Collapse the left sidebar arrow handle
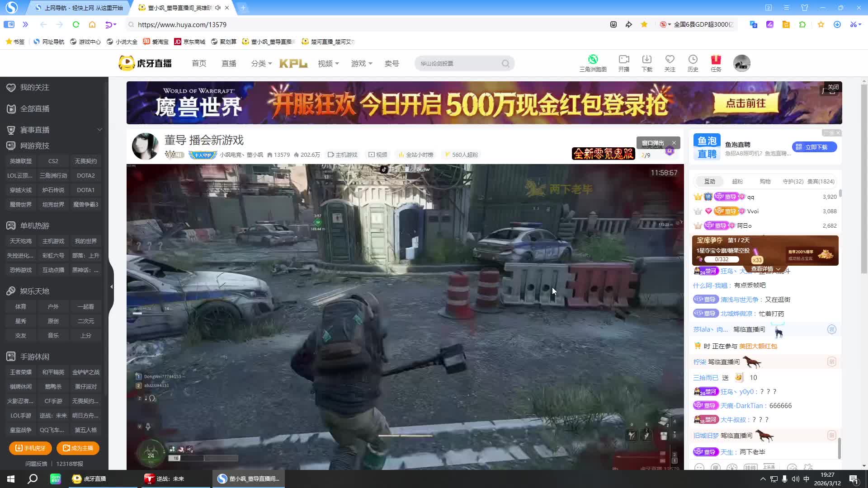The image size is (868, 488). [x=111, y=286]
